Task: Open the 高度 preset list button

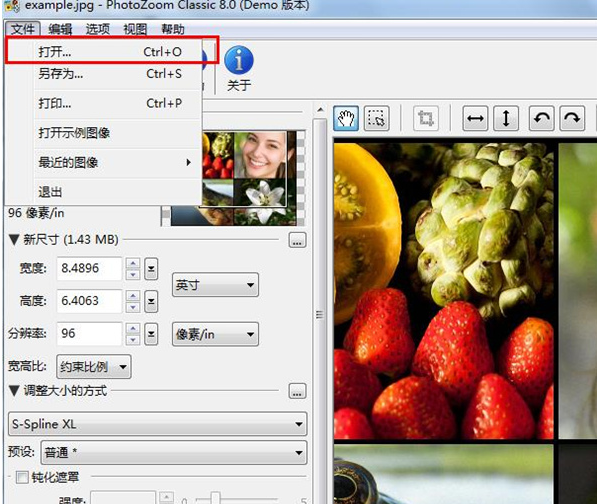Action: tap(151, 301)
